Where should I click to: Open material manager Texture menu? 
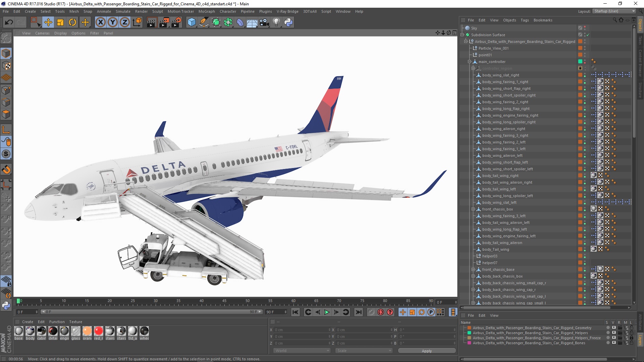pos(75,322)
